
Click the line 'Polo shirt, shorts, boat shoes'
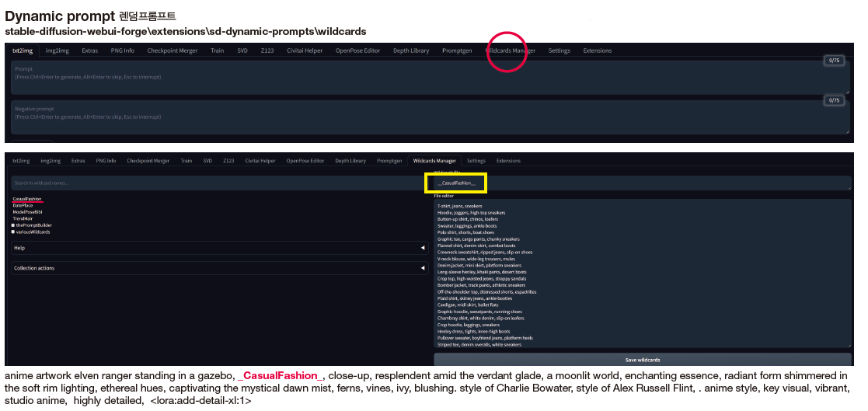[465, 232]
